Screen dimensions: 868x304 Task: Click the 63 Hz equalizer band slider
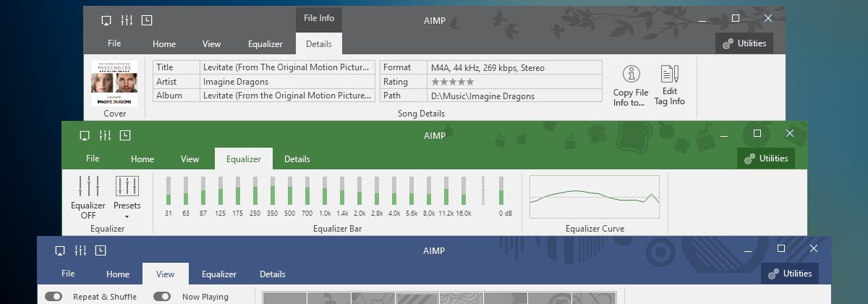tap(186, 190)
